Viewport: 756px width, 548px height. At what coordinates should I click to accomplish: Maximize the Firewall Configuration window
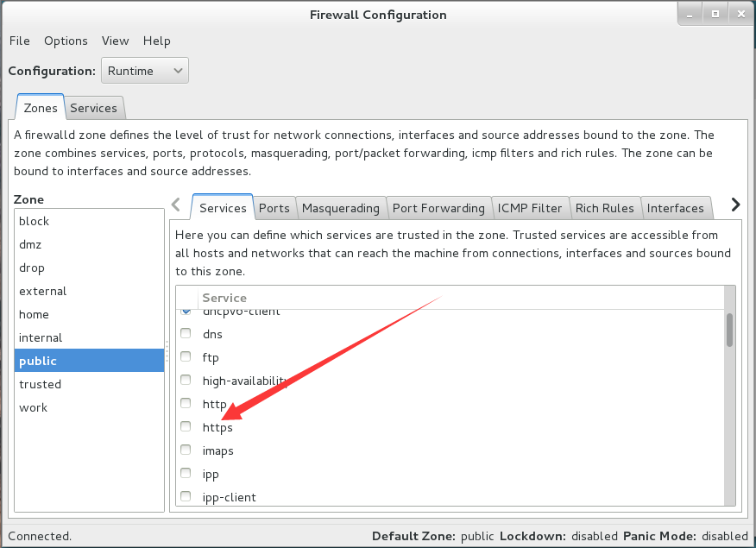715,15
